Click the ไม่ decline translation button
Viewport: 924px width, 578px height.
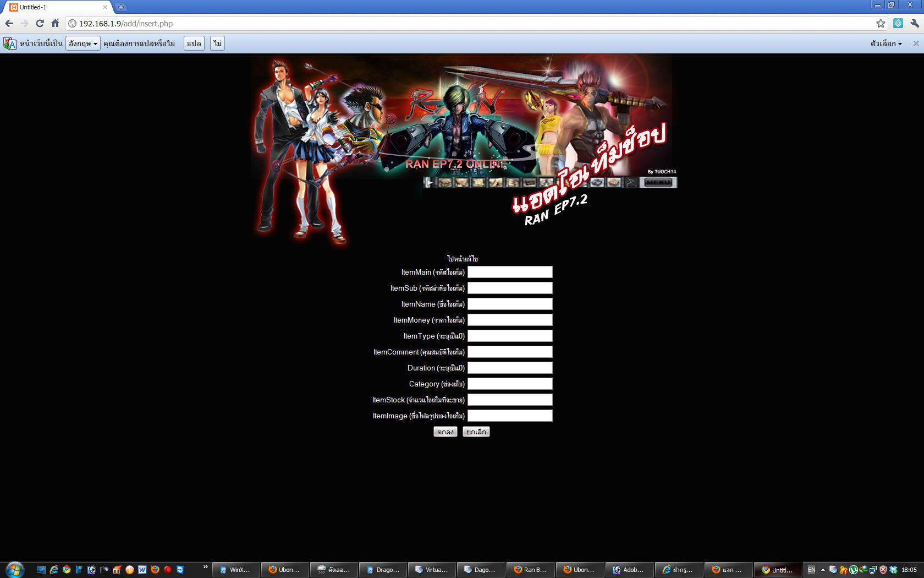(x=217, y=43)
